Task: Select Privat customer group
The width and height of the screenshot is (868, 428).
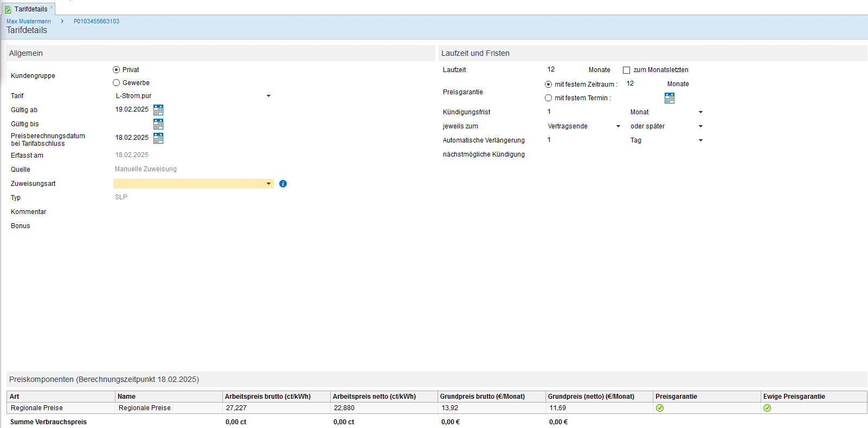Action: (x=116, y=70)
